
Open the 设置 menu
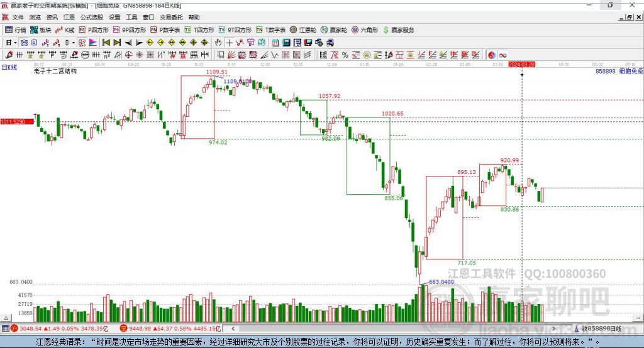coord(114,17)
